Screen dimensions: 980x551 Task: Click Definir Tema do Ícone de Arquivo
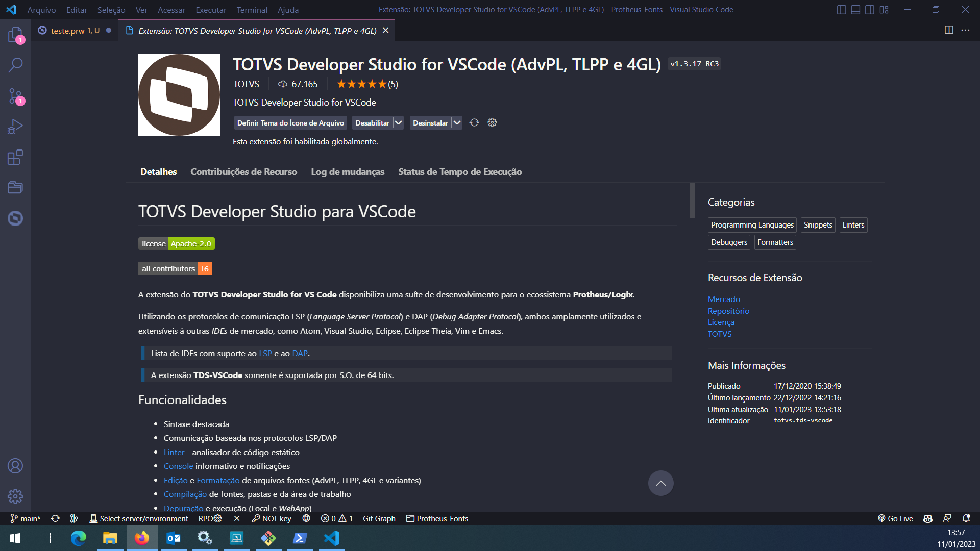[x=290, y=122]
